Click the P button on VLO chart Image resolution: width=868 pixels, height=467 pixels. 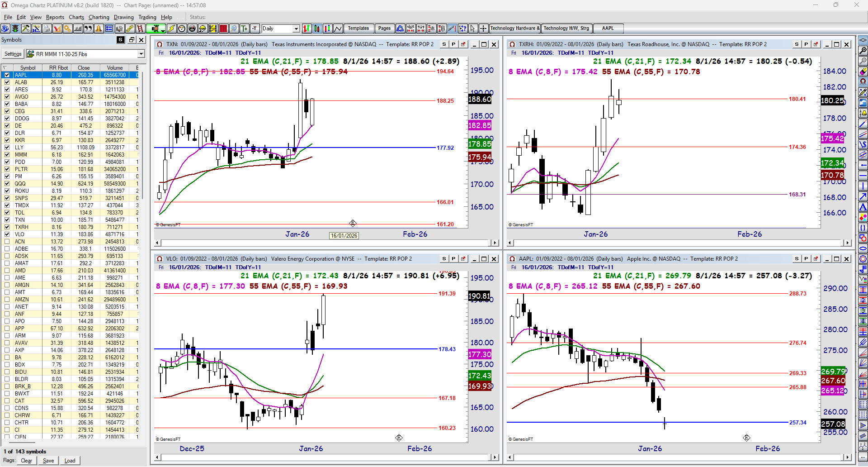click(x=453, y=259)
